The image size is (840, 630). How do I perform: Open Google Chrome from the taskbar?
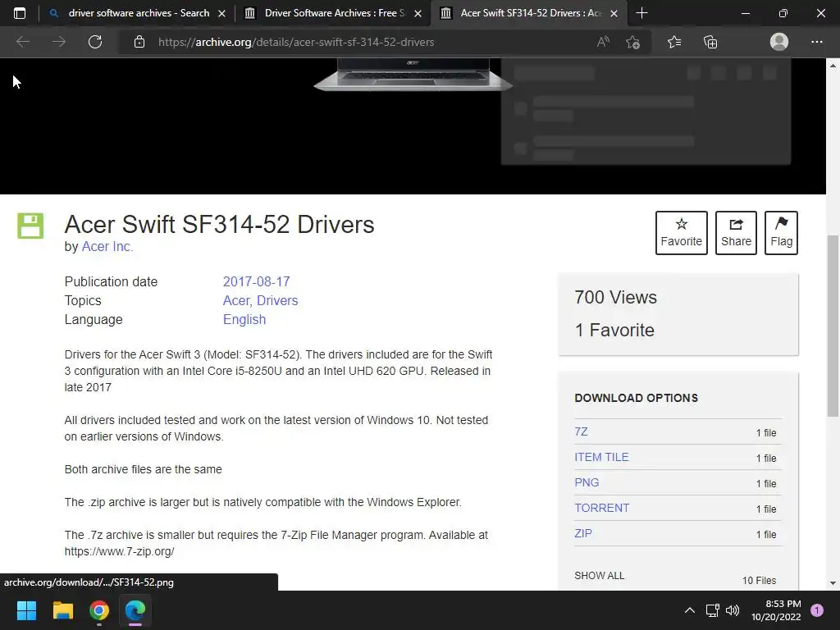pyautogui.click(x=99, y=610)
